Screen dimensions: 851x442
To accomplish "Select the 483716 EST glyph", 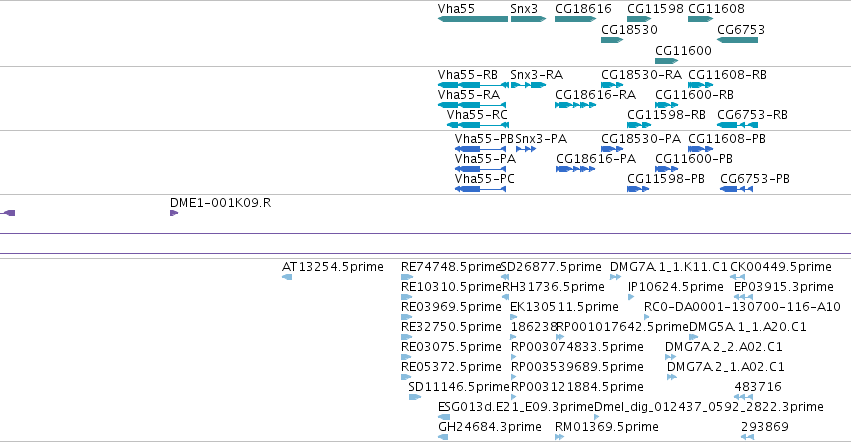I will click(x=744, y=397).
